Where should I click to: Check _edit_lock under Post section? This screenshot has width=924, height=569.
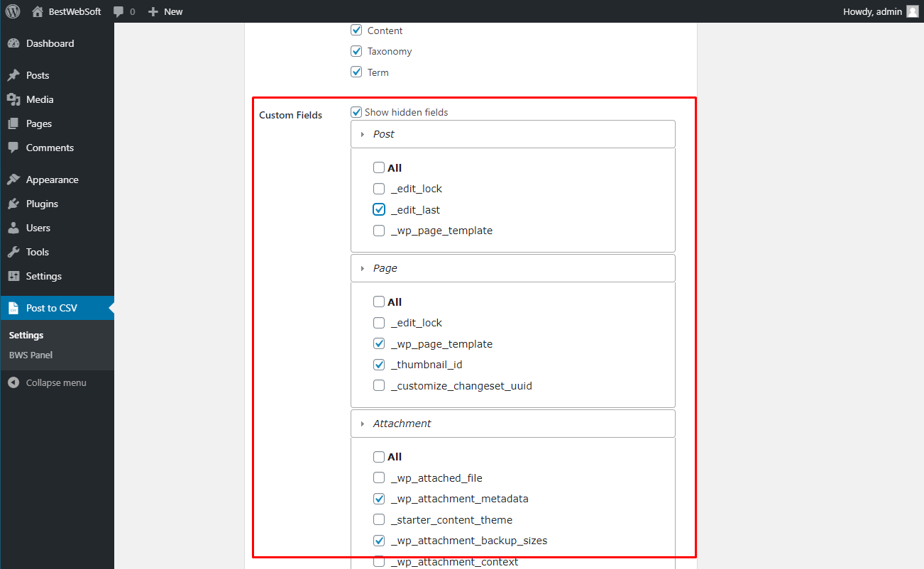pyautogui.click(x=379, y=189)
